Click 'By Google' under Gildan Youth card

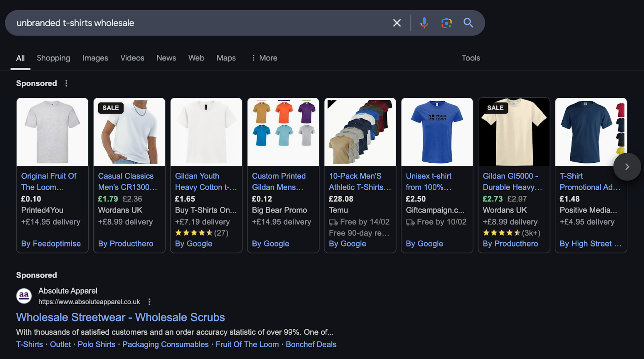coord(194,244)
